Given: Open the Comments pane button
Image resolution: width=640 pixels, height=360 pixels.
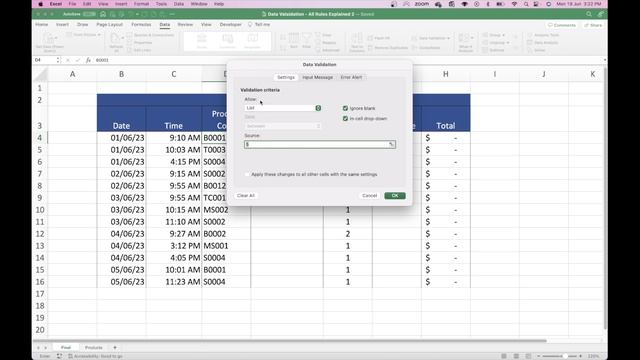Looking at the screenshot, I should (562, 25).
